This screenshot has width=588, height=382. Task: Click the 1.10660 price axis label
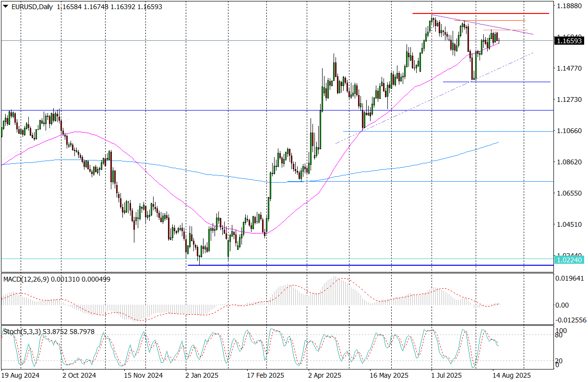568,131
